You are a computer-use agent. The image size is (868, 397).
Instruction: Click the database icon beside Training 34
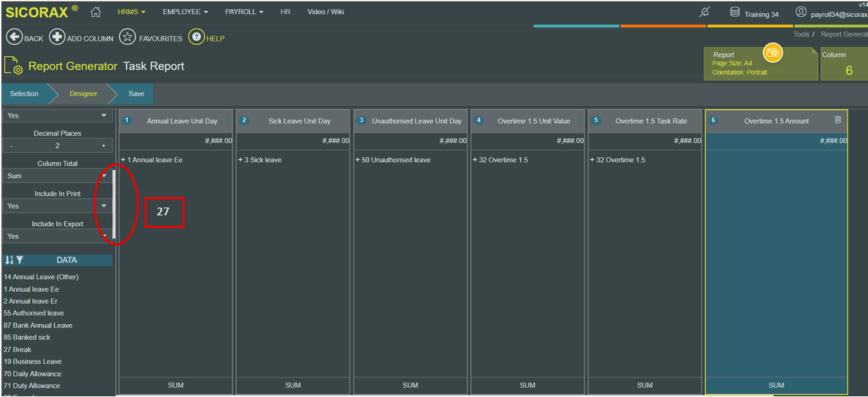pos(735,13)
